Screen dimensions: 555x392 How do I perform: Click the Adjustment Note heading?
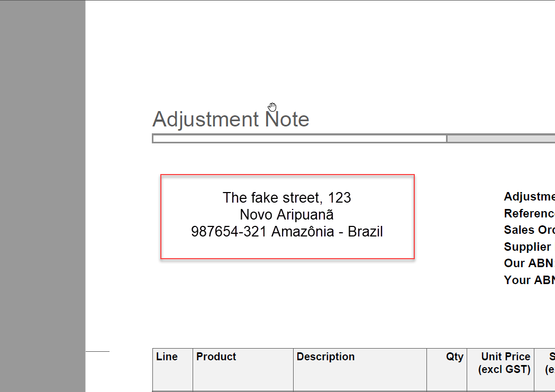231,119
